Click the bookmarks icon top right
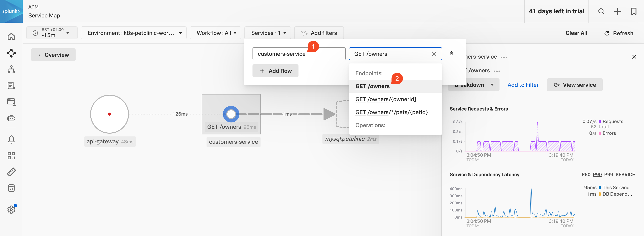Image resolution: width=644 pixels, height=236 pixels. (x=634, y=12)
